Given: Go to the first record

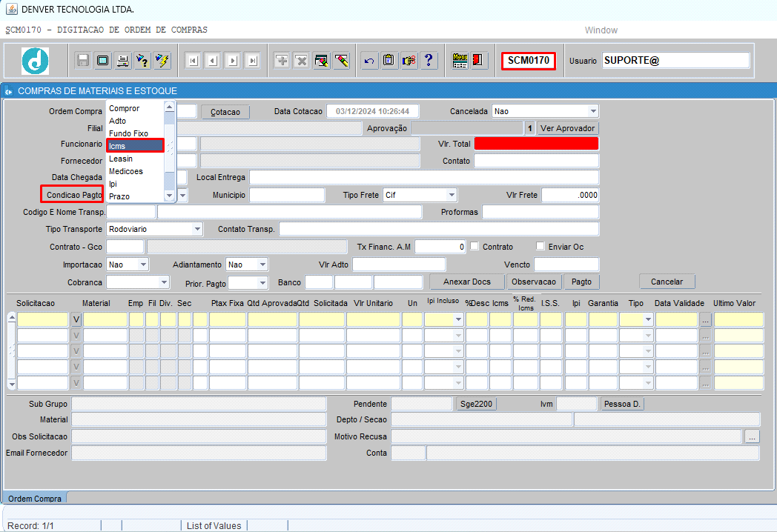Looking at the screenshot, I should tap(194, 61).
